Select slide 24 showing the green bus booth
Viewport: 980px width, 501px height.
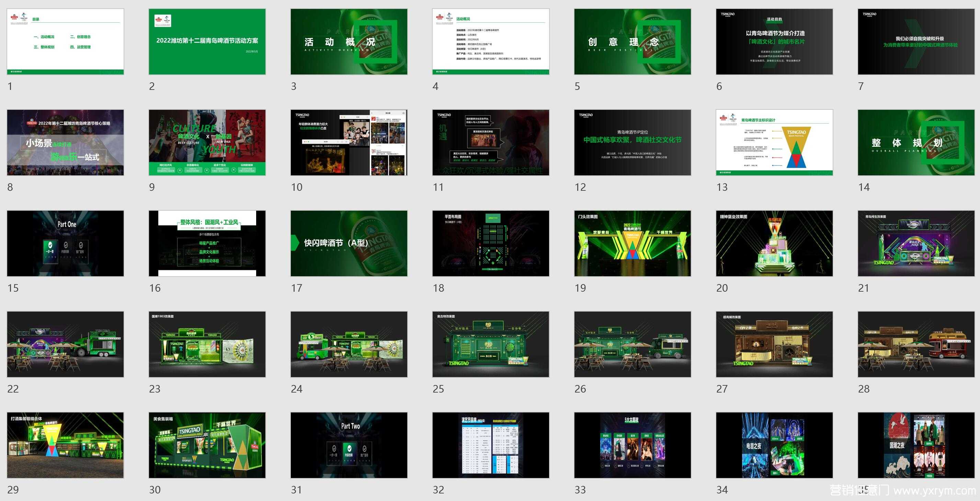(349, 345)
